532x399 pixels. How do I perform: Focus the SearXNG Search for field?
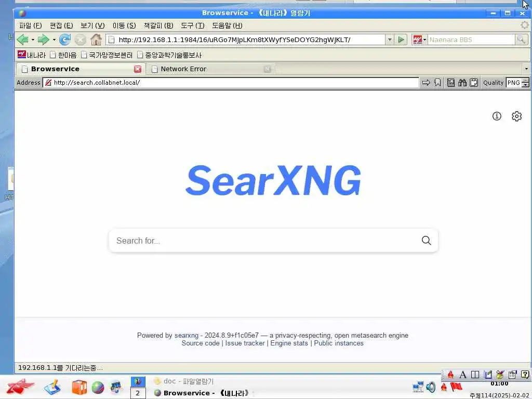[x=264, y=241]
